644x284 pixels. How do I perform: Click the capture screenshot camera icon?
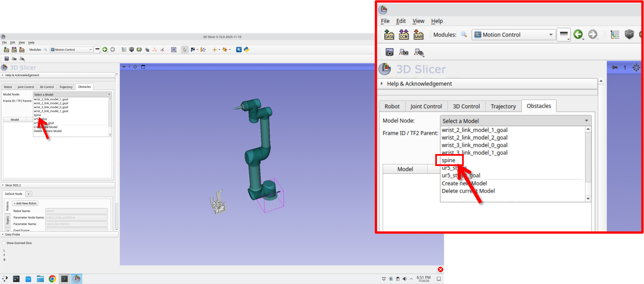pos(7,59)
